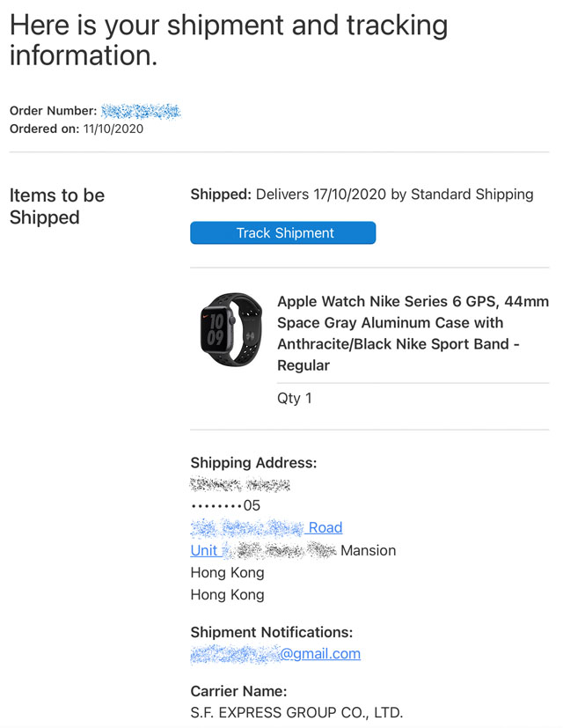
Task: Click the Items to be Shipped heading
Action: pos(57,206)
